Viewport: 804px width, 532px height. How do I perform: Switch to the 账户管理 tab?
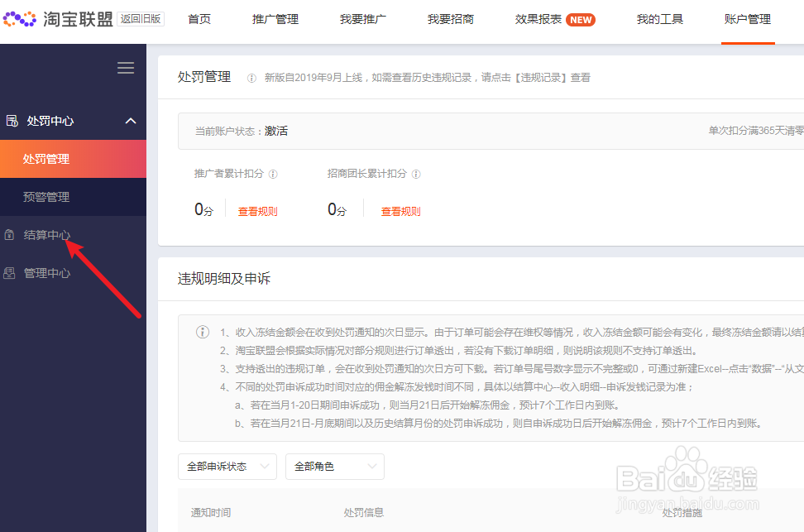pos(748,19)
